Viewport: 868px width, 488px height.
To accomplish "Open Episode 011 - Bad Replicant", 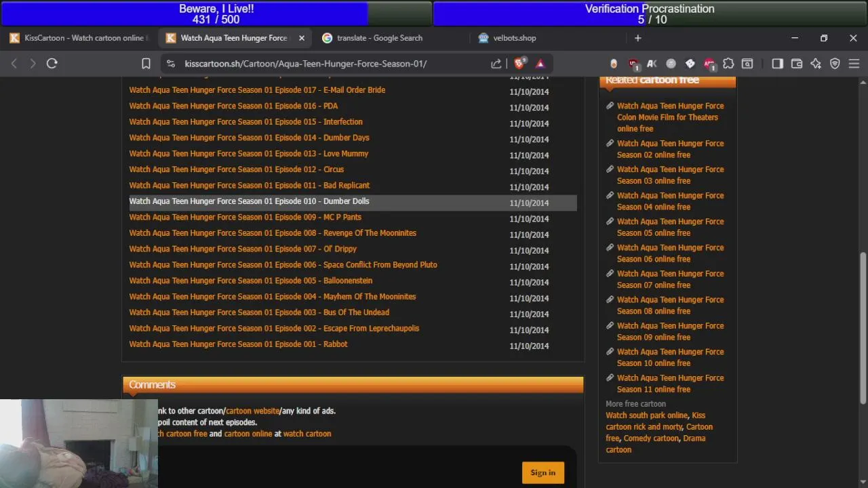I will click(x=250, y=185).
